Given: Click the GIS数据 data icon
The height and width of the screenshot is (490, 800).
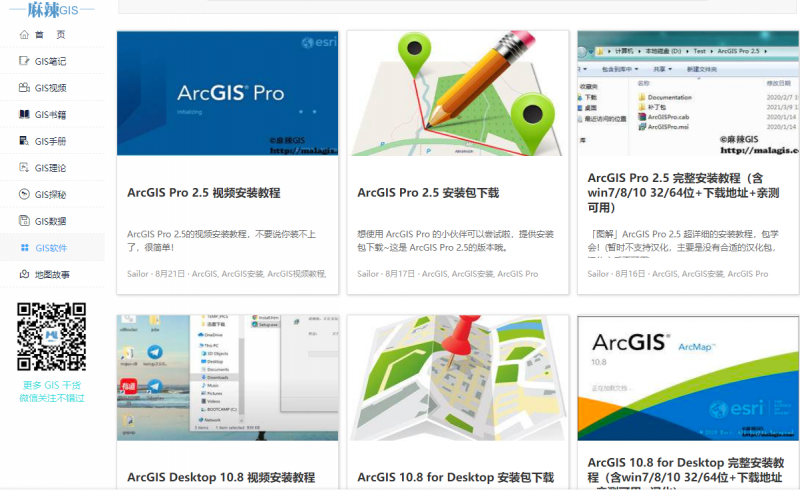Looking at the screenshot, I should pos(25,221).
